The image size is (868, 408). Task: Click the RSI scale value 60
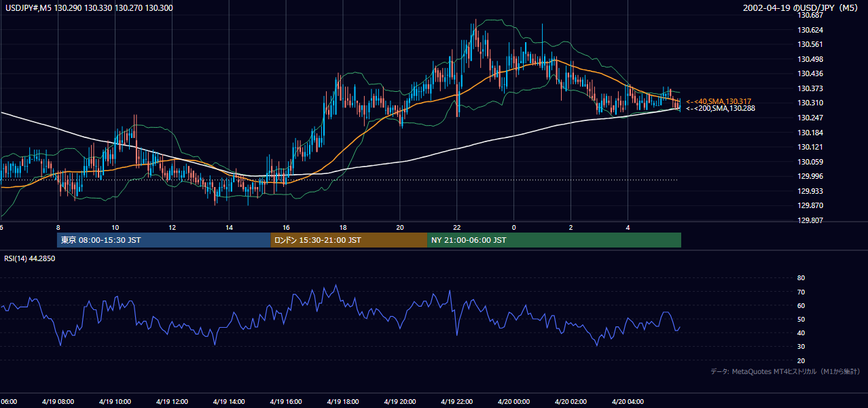tap(801, 305)
